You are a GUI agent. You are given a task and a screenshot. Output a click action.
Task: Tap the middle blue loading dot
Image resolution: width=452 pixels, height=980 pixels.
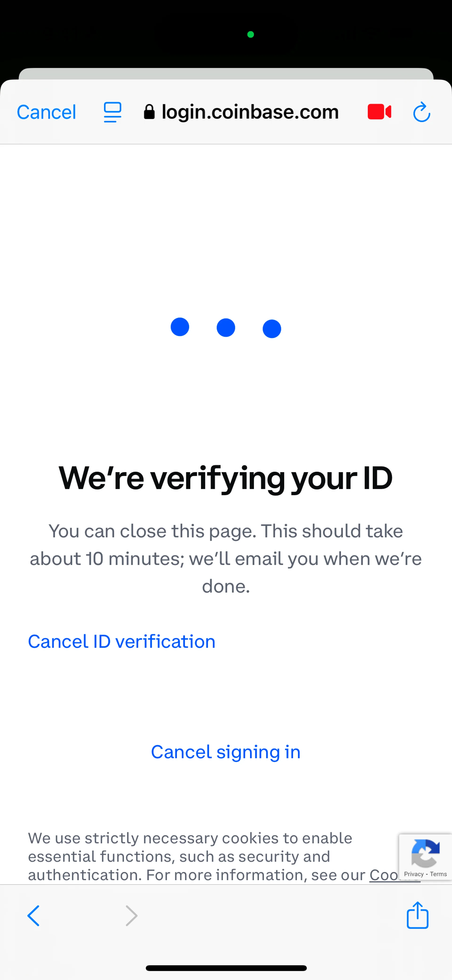coord(226,328)
